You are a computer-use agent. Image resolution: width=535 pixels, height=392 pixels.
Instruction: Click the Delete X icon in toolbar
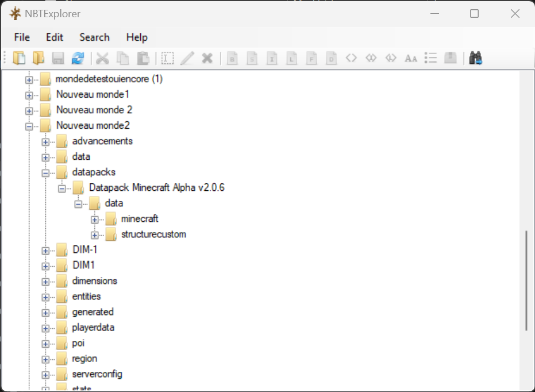pyautogui.click(x=207, y=58)
